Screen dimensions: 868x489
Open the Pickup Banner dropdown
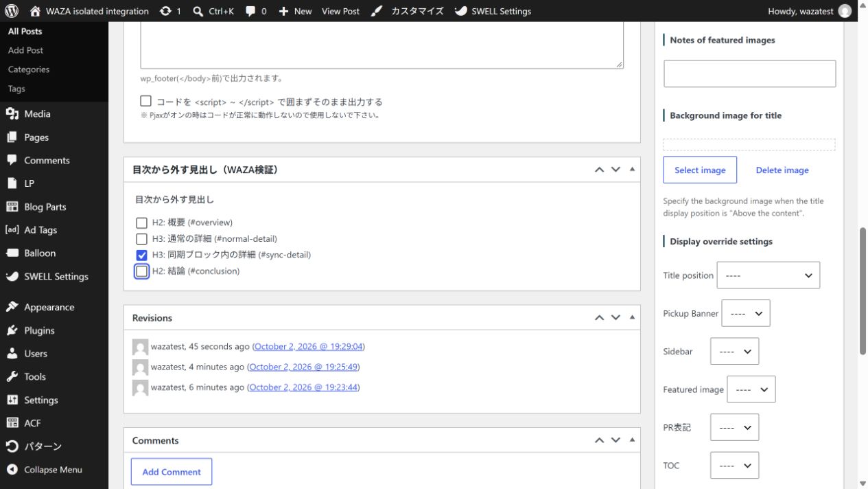tap(746, 313)
